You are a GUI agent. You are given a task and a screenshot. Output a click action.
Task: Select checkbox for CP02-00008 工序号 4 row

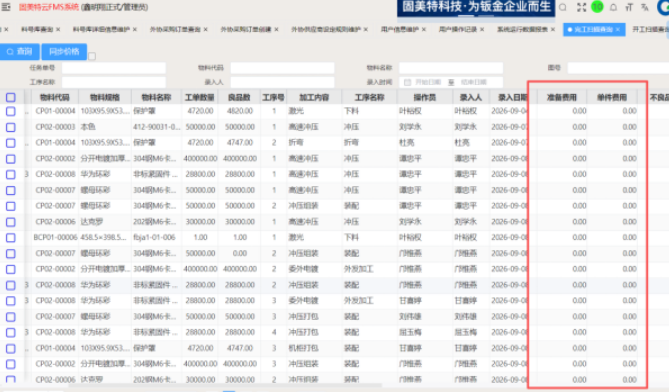coord(11,333)
